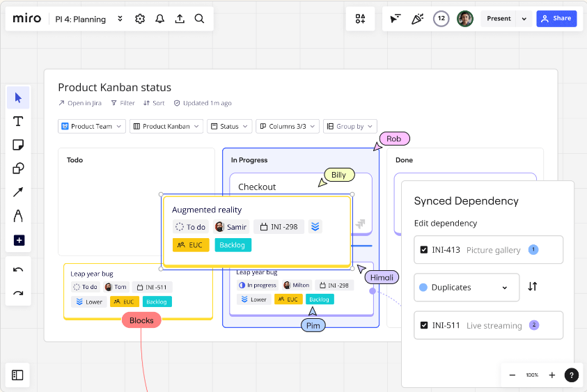
Task: Click the blue Share button
Action: 556,19
